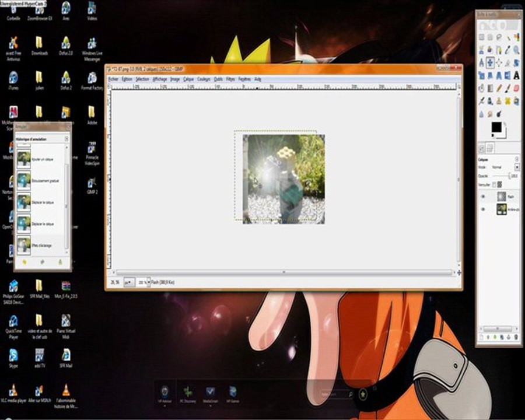Open the Filtres menu
The image size is (525, 420).
pos(230,79)
